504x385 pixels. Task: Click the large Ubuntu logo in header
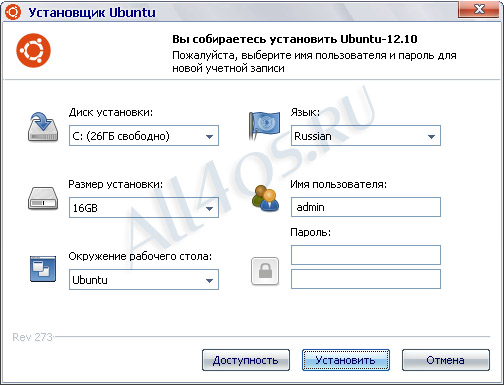click(x=33, y=51)
